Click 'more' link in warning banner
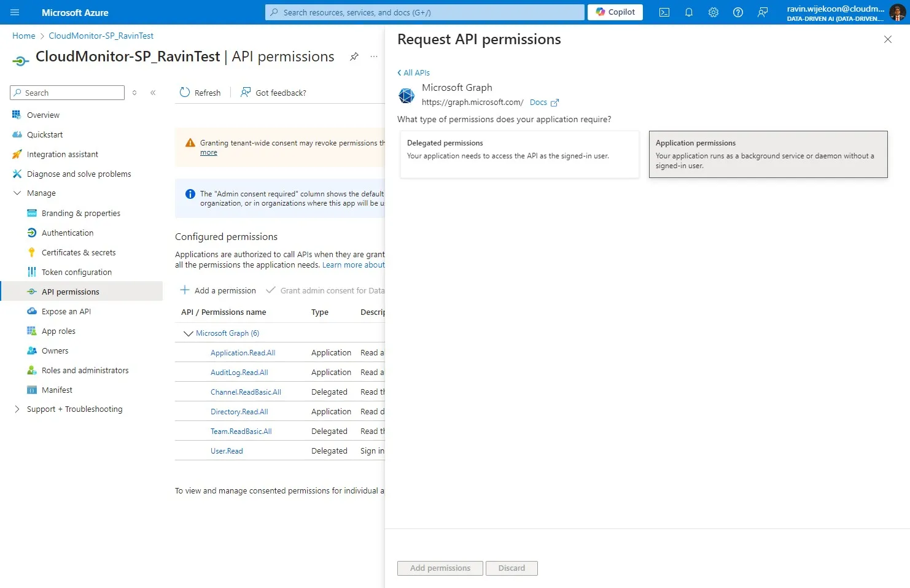Viewport: 910px width, 588px height. (x=208, y=153)
